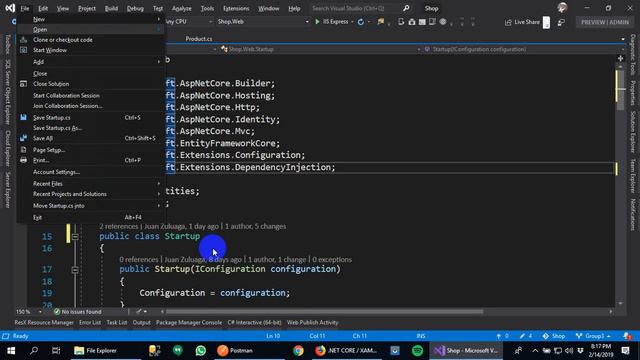Click the Search Visual Studio box
640x360 pixels.
coord(355,8)
